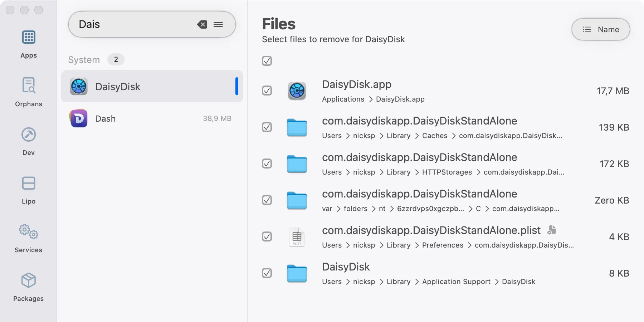Click the DaisyDisk app icon in list
Viewport: 644px width, 322px height.
coord(79,86)
